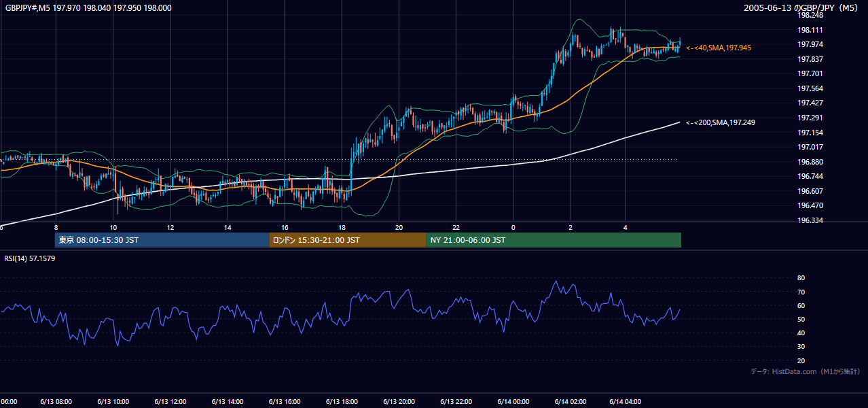
Task: Click the Tokyo session bar 08:00-15:30 JST
Action: click(162, 240)
